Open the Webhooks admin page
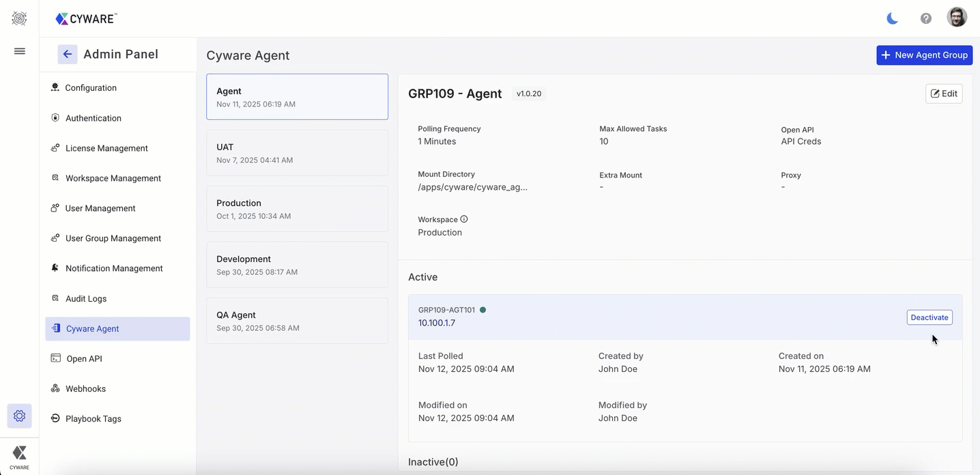The width and height of the screenshot is (980, 475). [85, 388]
